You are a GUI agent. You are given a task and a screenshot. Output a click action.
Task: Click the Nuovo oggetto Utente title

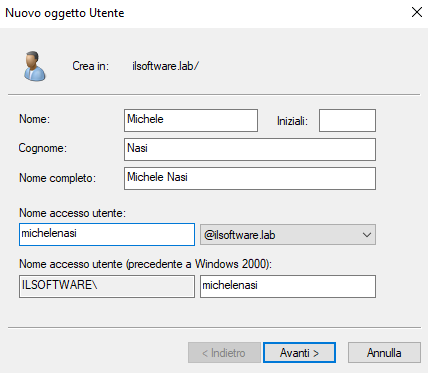65,13
